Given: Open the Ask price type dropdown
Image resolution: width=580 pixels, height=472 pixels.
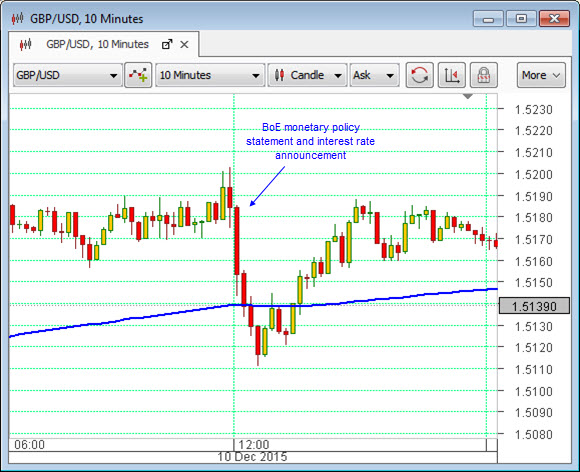Looking at the screenshot, I should coord(374,75).
